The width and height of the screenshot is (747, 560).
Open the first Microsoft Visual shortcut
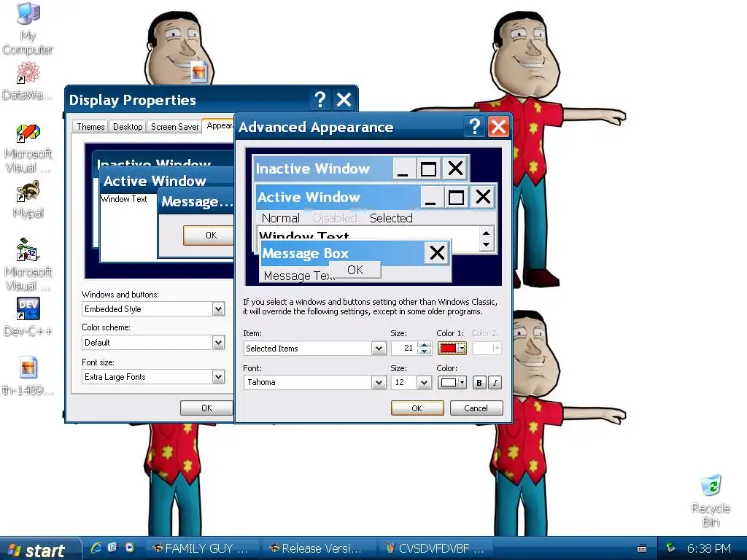pos(28,149)
